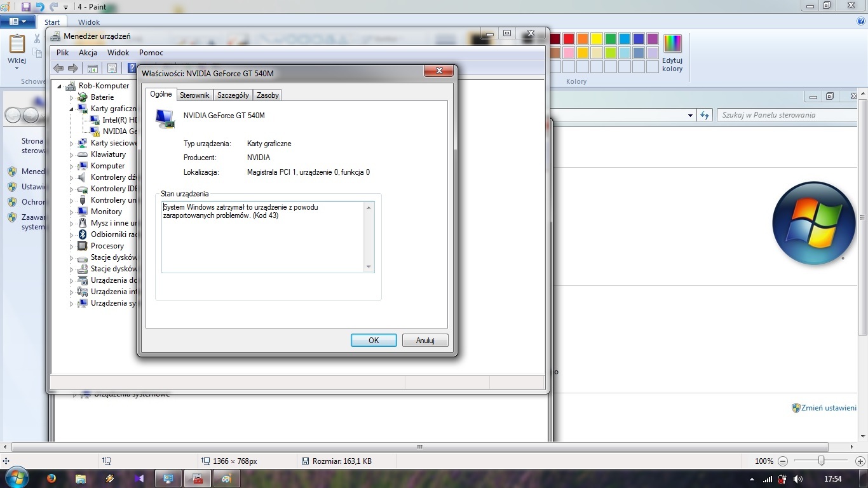The height and width of the screenshot is (488, 868).
Task: Open the Widok menu in Device Manager
Action: (x=118, y=53)
